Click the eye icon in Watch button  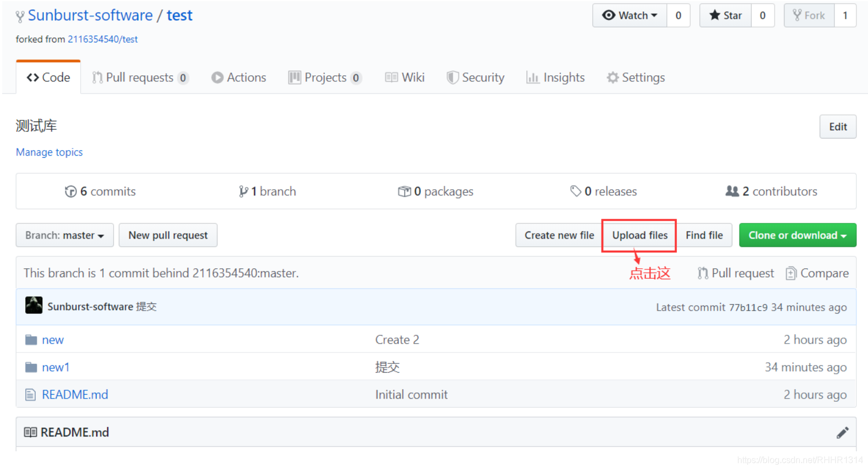pyautogui.click(x=609, y=15)
